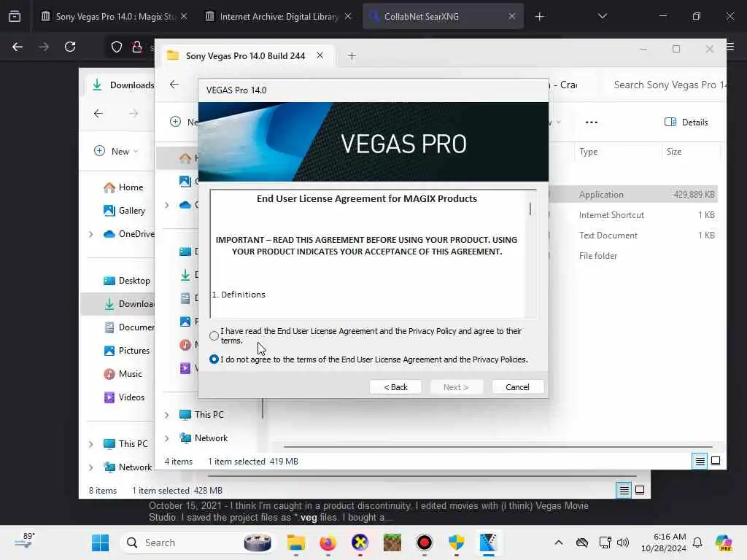Open Pictures in Downloads window sidebar

pyautogui.click(x=127, y=351)
